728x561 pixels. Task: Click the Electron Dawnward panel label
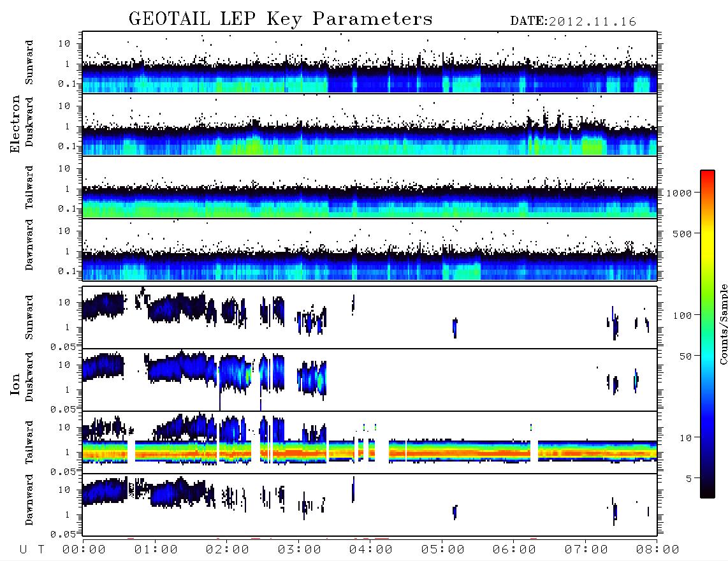[29, 245]
